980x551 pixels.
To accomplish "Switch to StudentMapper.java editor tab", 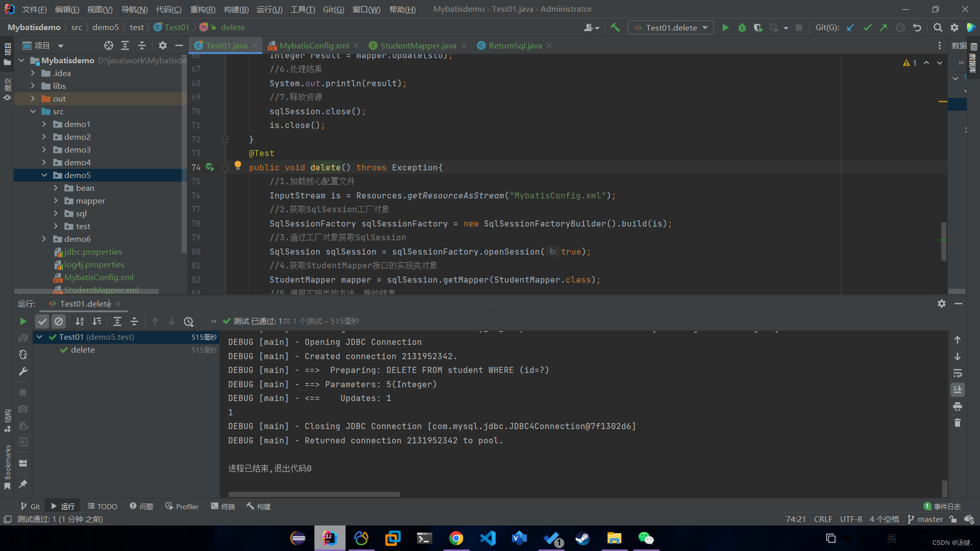I will coord(418,45).
